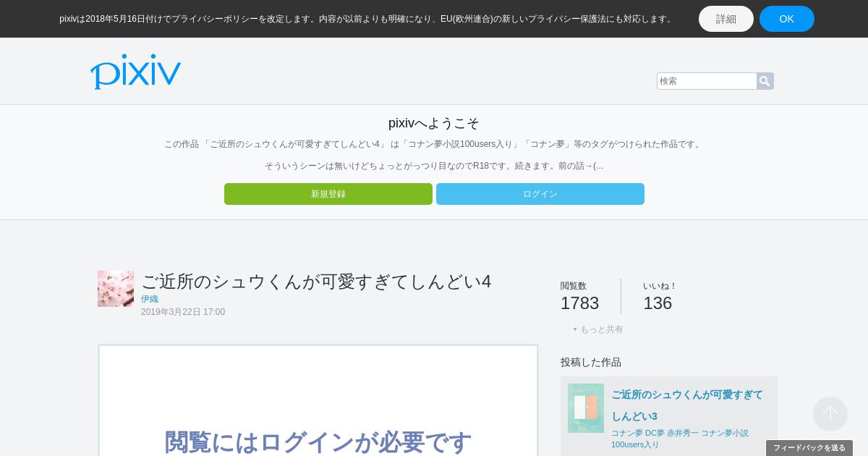Click the 詳細 button in privacy banner
The image size is (868, 456).
click(x=726, y=19)
